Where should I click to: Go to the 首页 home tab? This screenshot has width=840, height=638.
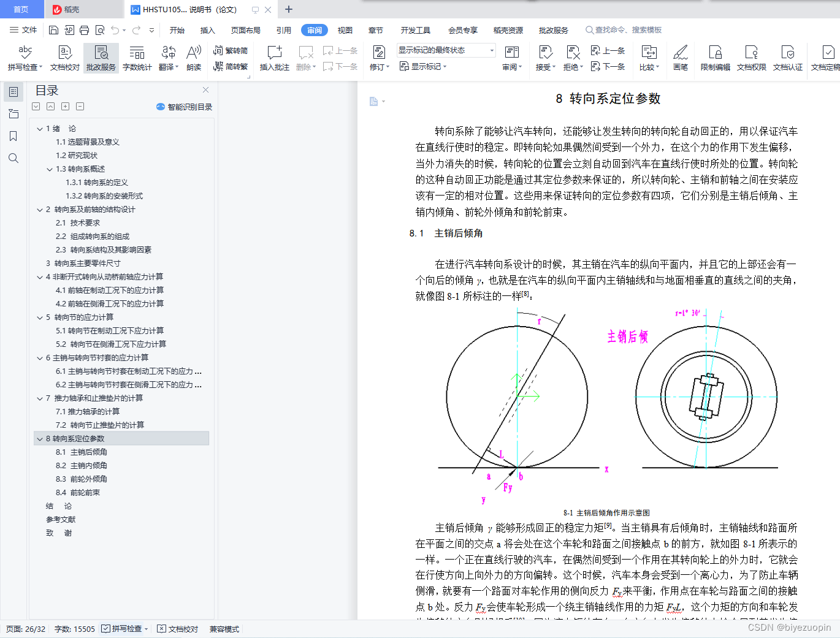pyautogui.click(x=21, y=9)
